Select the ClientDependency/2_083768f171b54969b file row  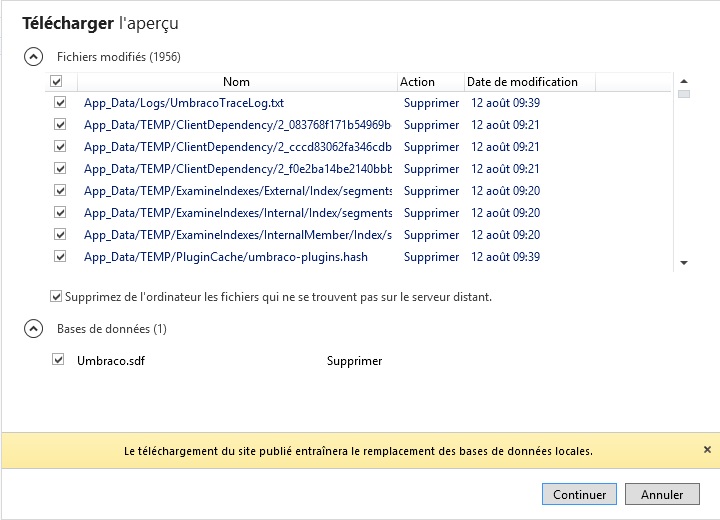[237, 125]
